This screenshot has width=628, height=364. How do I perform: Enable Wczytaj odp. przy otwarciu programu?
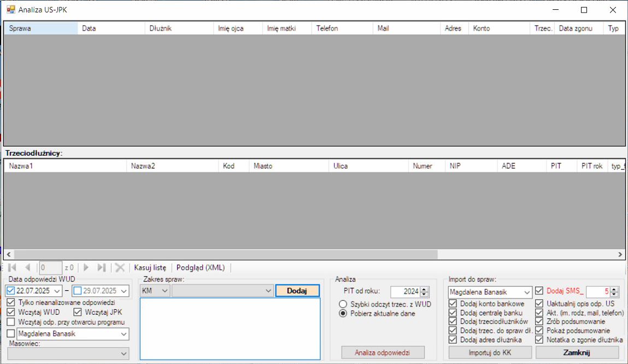[11, 322]
